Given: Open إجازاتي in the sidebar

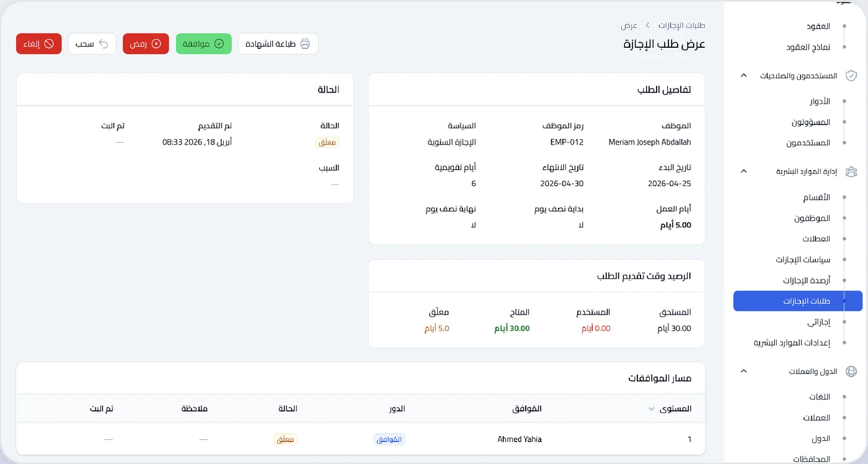Looking at the screenshot, I should click(819, 322).
